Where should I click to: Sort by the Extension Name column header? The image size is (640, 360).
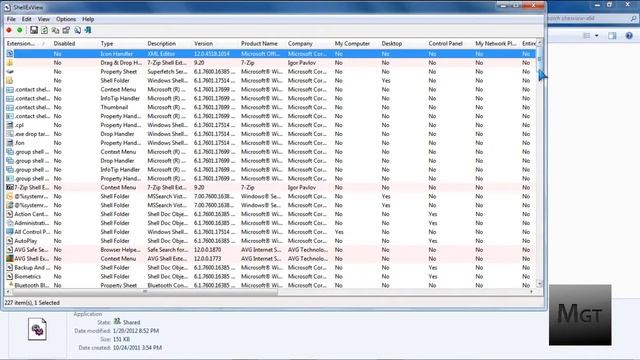[x=28, y=43]
